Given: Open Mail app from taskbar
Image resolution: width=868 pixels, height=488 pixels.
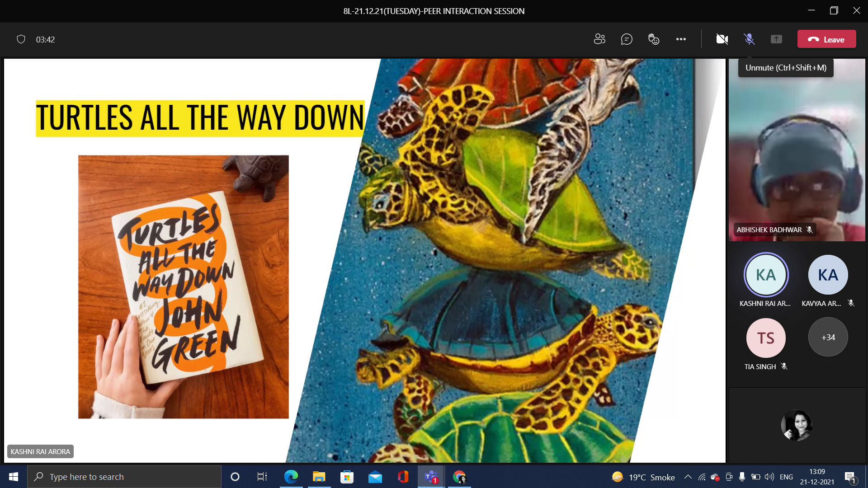Looking at the screenshot, I should (x=375, y=477).
